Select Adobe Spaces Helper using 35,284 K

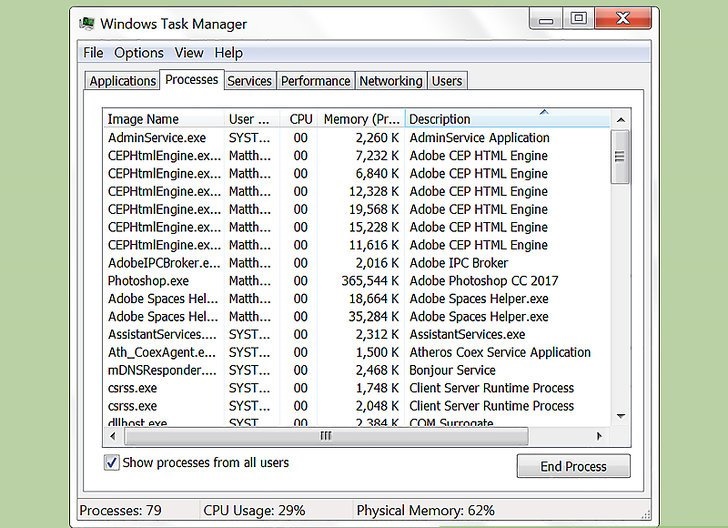(357, 317)
